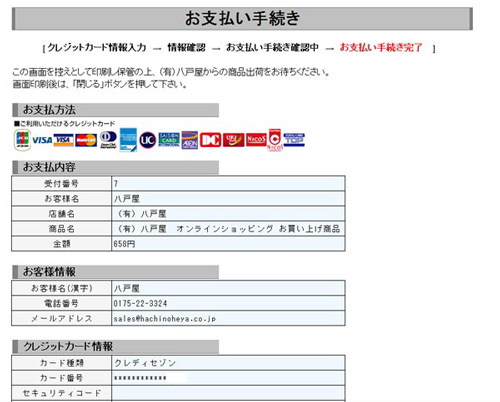The image size is (500, 402).
Task: Click the red DC card logo
Action: pos(210,140)
